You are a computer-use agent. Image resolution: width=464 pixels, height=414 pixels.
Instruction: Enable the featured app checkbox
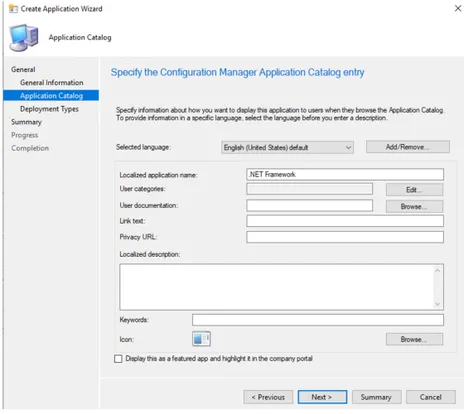point(118,359)
